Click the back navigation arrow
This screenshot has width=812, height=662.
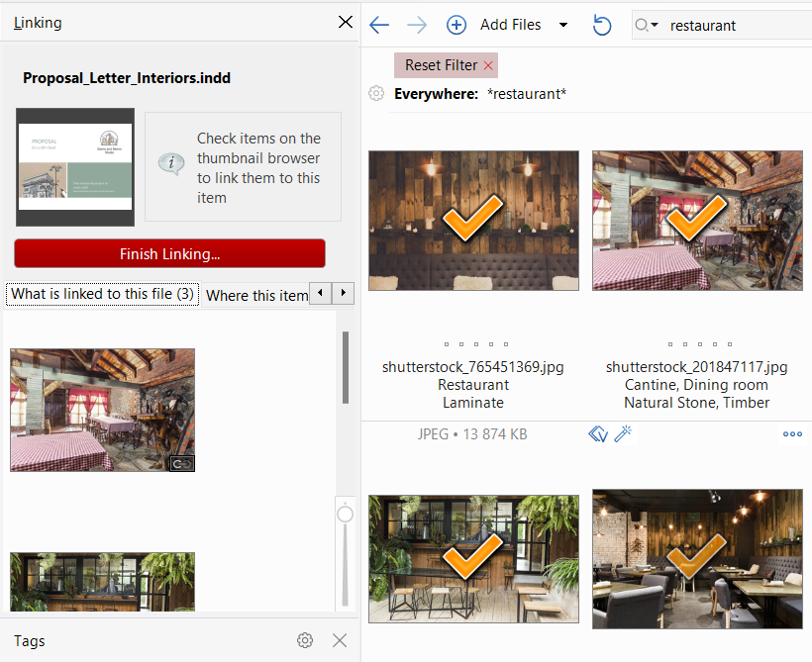pos(378,25)
